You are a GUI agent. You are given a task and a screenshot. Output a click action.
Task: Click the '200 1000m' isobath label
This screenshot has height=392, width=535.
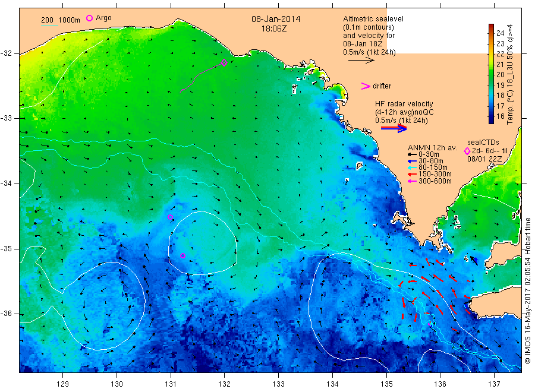[x=61, y=20]
